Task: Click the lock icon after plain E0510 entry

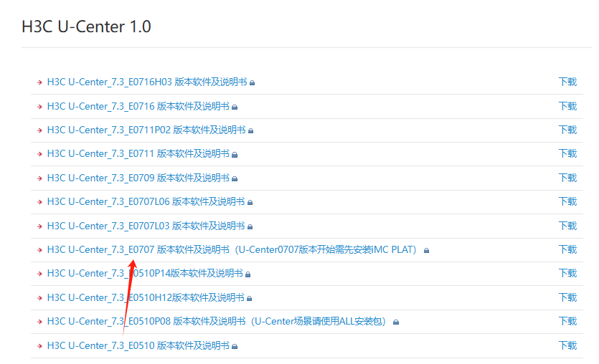Action: pyautogui.click(x=235, y=347)
